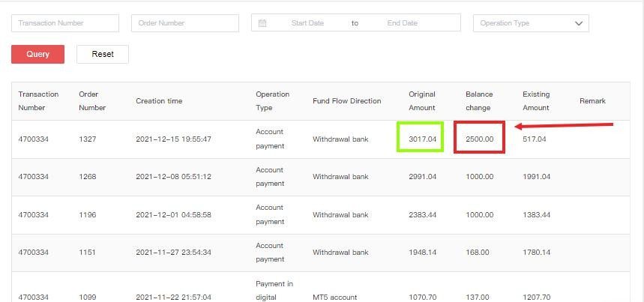Click the Order Number search field

[184, 23]
